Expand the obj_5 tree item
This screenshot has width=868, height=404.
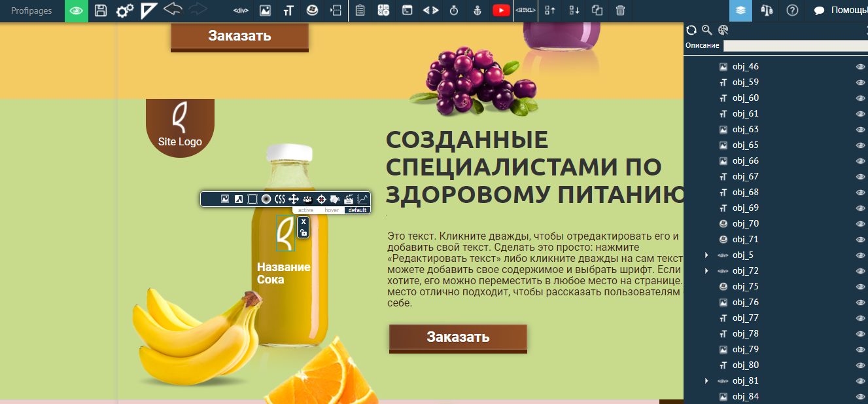pos(706,255)
